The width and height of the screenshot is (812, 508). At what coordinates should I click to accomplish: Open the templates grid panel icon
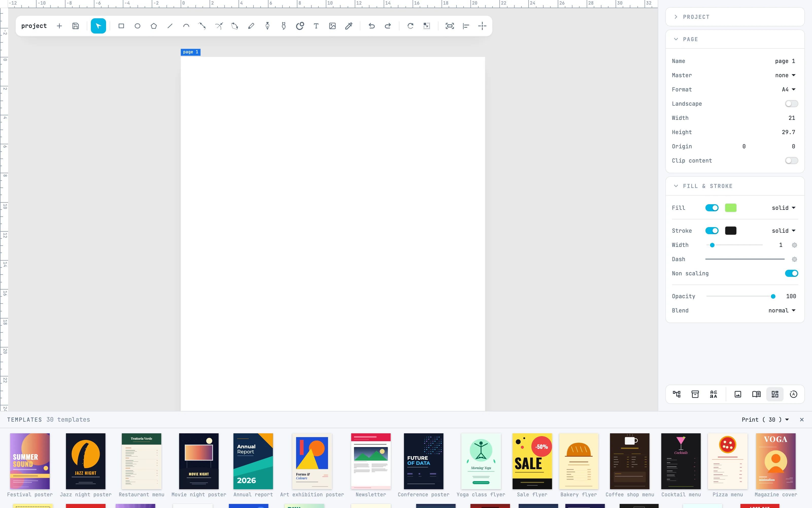[775, 394]
